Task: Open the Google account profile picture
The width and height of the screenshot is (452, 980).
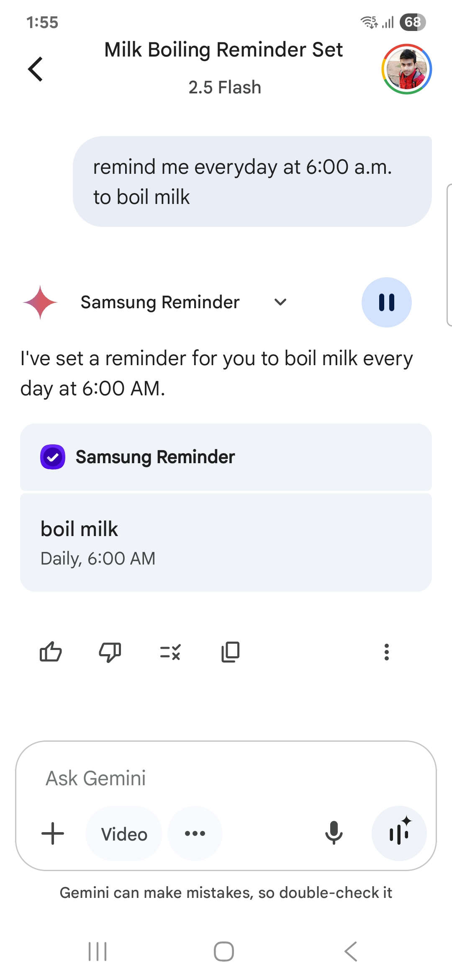Action: point(406,69)
